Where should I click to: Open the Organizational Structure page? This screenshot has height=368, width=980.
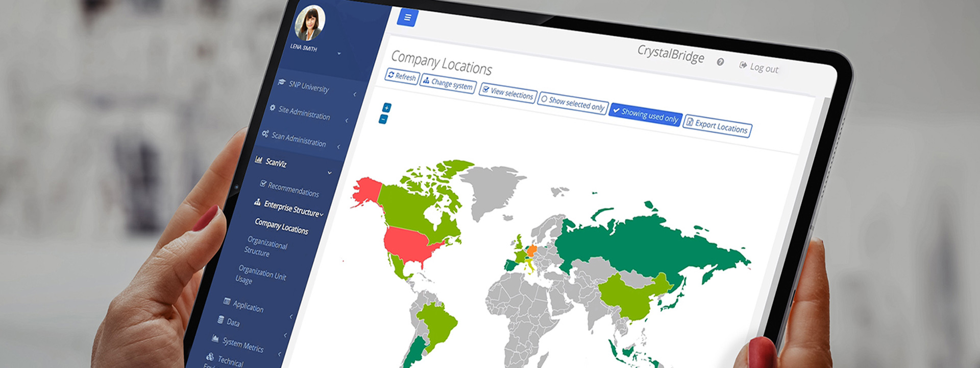266,246
